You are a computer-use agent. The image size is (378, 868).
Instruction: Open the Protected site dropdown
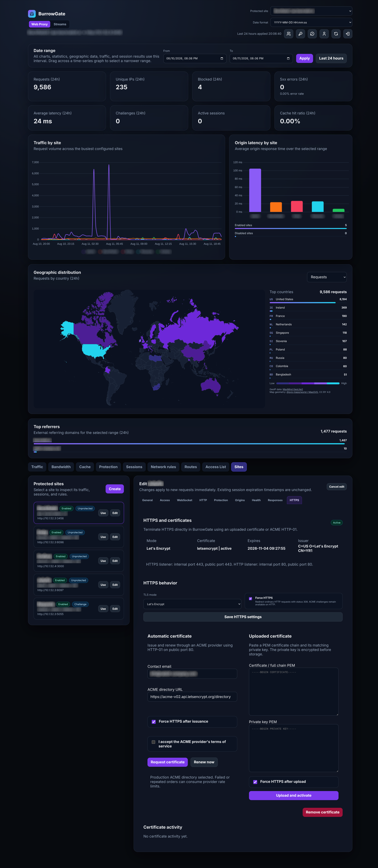[311, 11]
